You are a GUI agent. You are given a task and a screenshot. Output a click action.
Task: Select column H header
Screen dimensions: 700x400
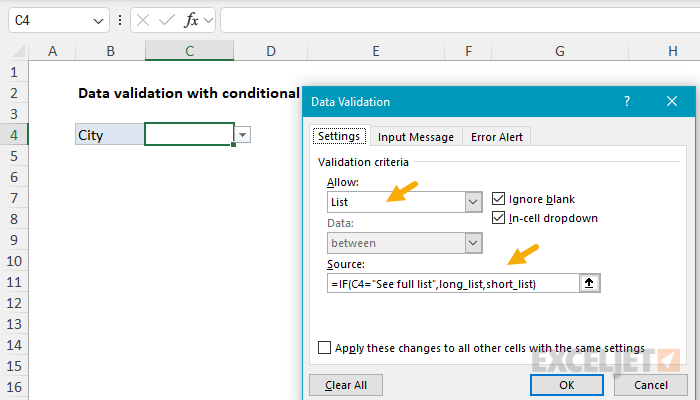664,51
